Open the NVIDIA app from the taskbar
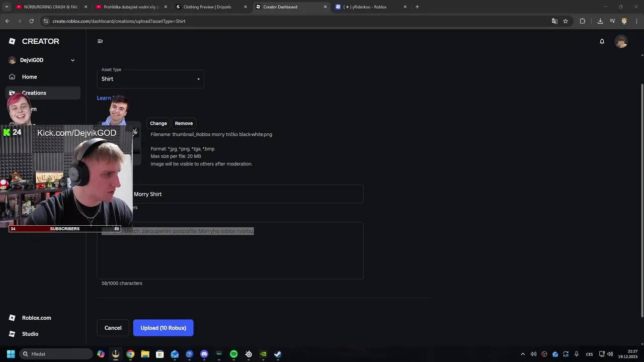Image resolution: width=644 pixels, height=362 pixels. [263, 354]
